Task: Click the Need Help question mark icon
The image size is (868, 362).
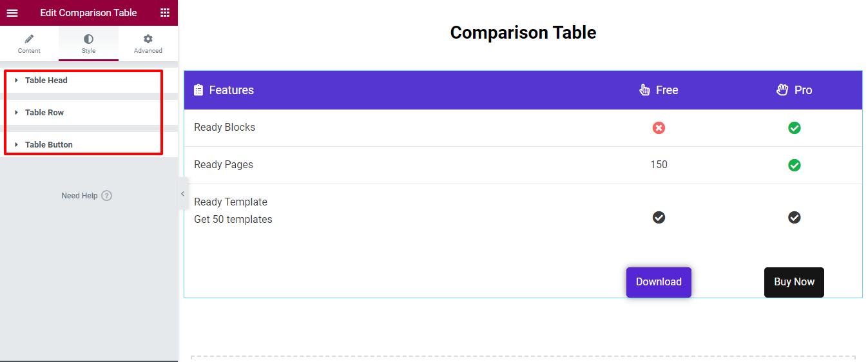Action: tap(107, 196)
